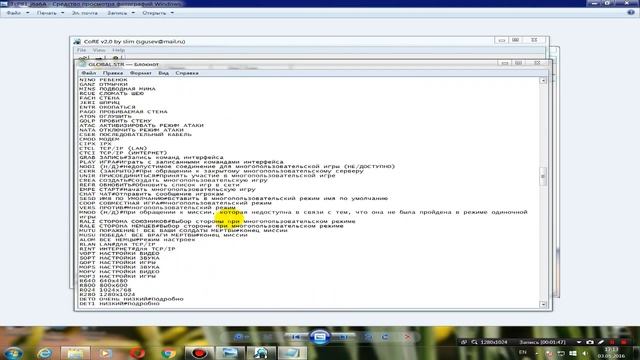Click line DETI НИЗКИЙ#подробно

coord(119,304)
